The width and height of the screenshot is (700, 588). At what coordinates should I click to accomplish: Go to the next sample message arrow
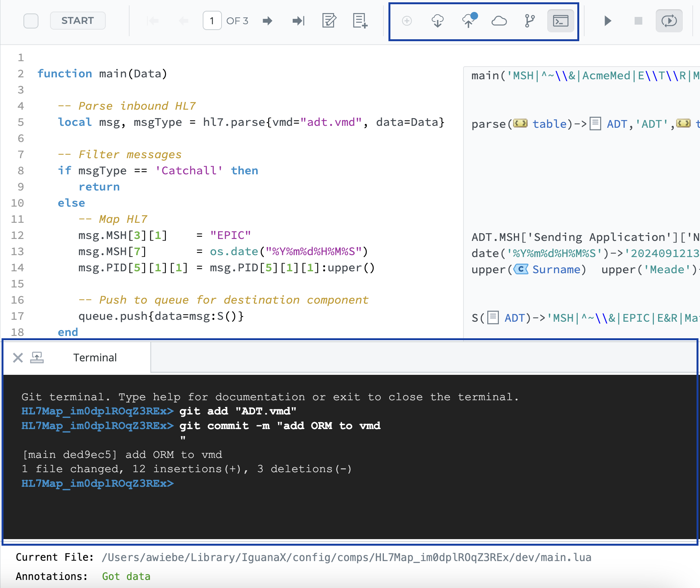(x=267, y=21)
